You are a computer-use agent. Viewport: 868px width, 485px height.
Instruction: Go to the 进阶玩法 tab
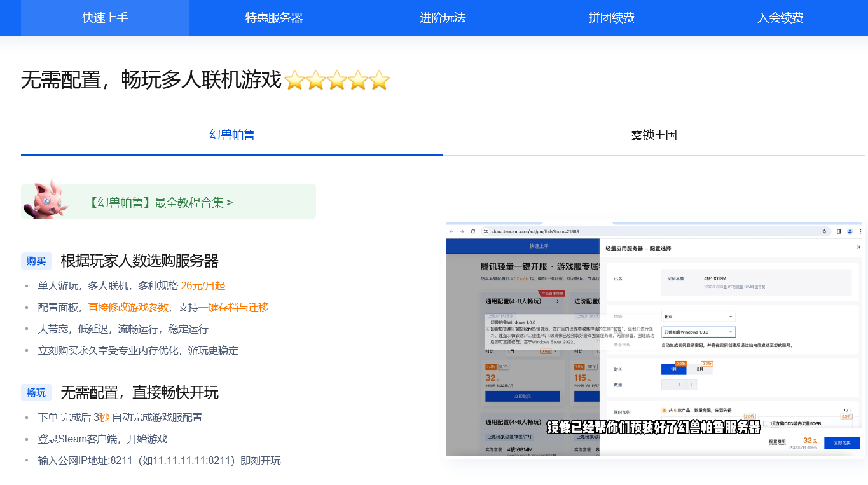click(x=443, y=18)
